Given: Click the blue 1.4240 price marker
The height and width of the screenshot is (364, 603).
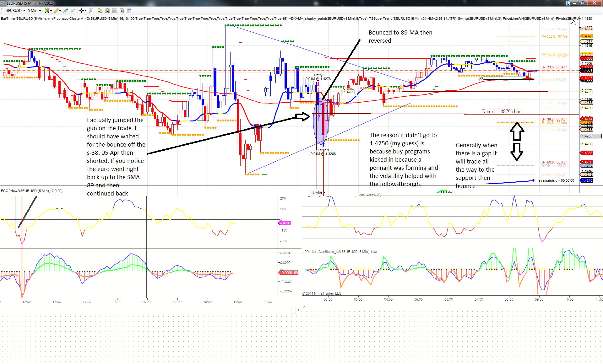Looking at the screenshot, I should (587, 180).
